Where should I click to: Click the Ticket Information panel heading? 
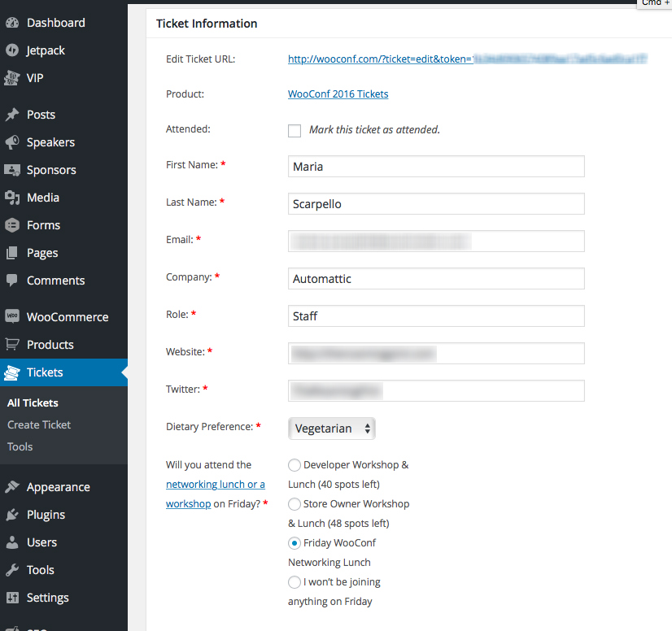(x=207, y=24)
